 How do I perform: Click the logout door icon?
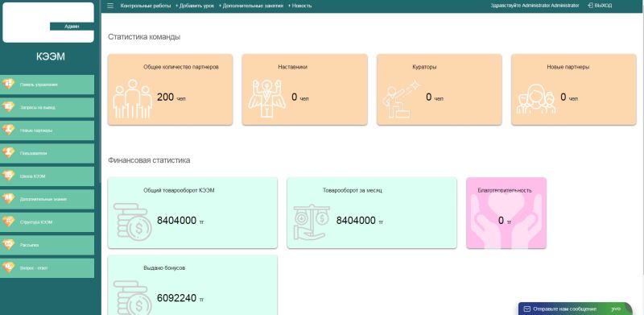pos(590,6)
